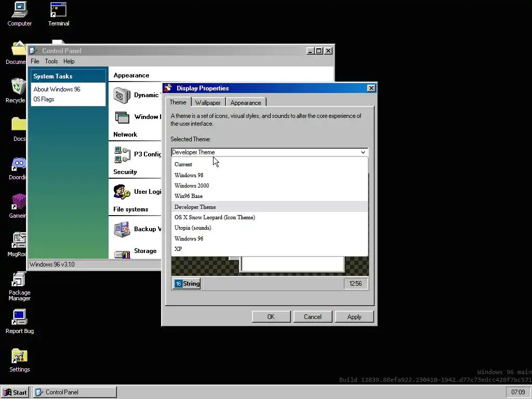Open the Start menu
This screenshot has height=399, width=532.
(x=15, y=392)
